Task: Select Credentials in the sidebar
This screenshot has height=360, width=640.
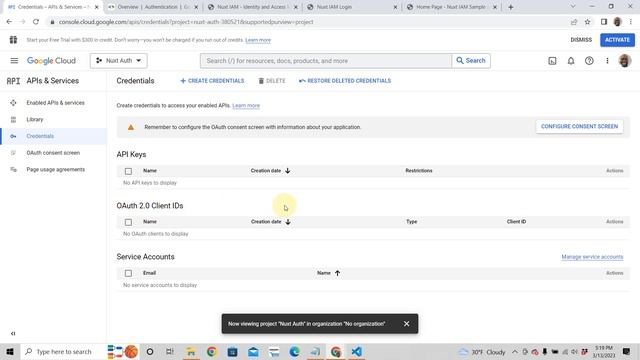Action: (x=40, y=136)
